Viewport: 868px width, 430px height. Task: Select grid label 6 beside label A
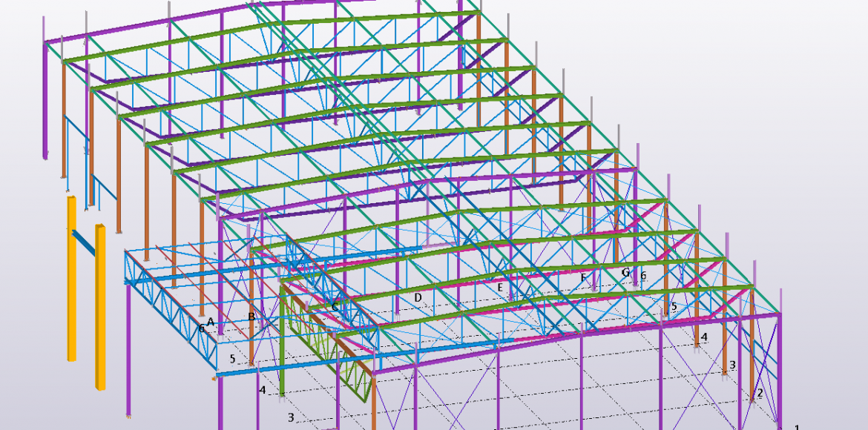[x=201, y=328]
